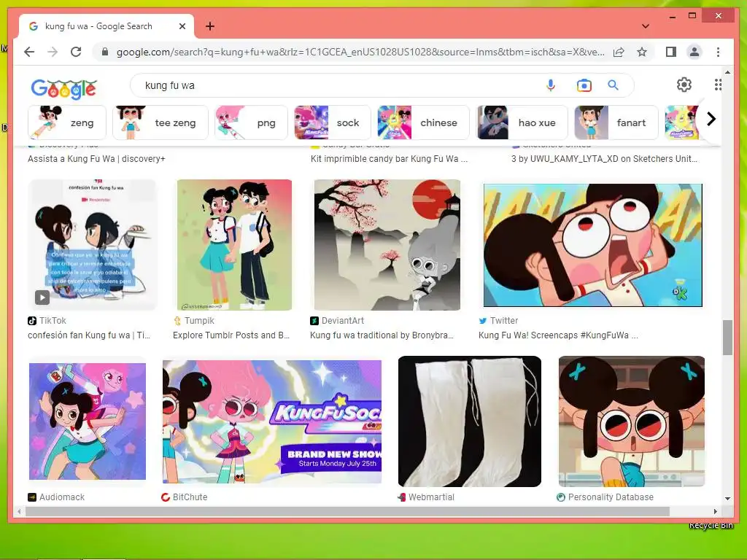
Task: Open the Chrome profile avatar
Action: [694, 52]
